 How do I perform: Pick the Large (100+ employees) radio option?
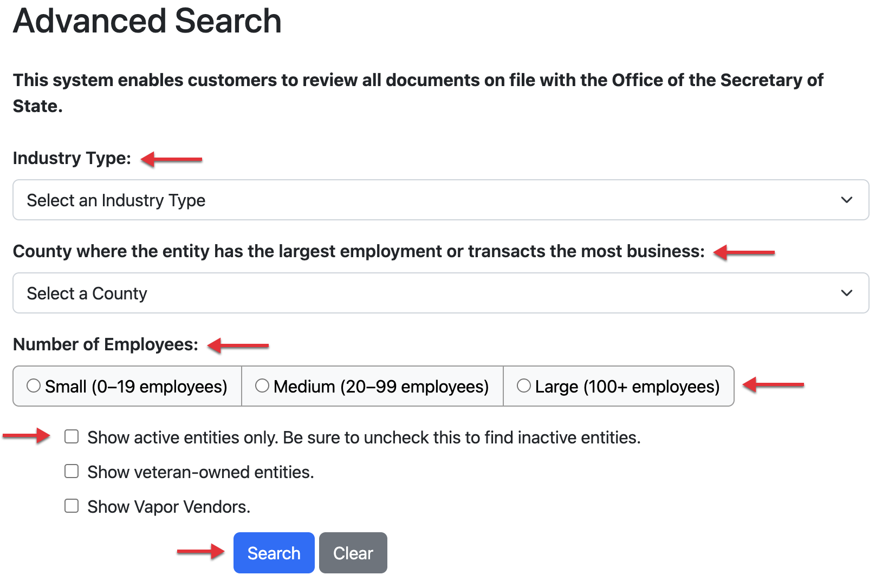[524, 386]
